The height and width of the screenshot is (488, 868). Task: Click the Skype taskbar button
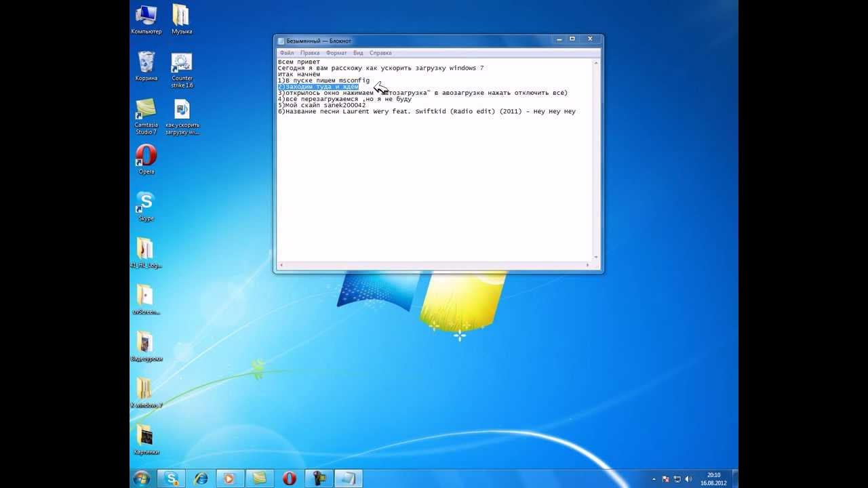[171, 479]
